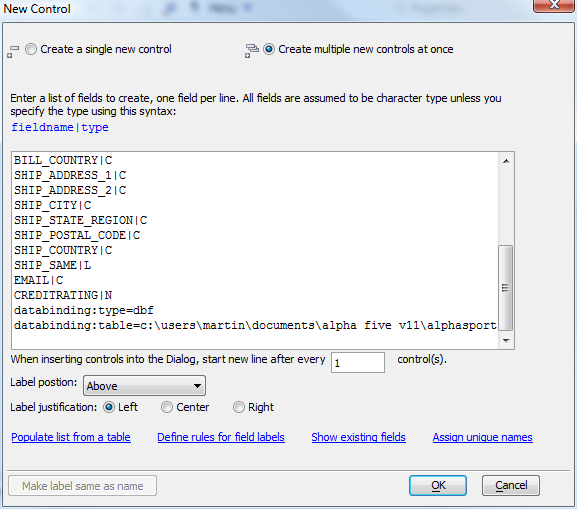Image resolution: width=577 pixels, height=509 pixels.
Task: Open Define rules for field labels link
Action: (221, 437)
